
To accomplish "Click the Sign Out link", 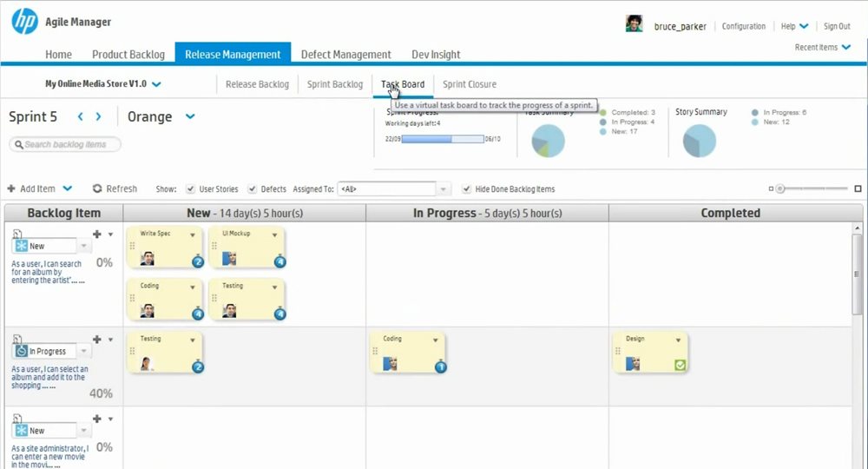I will pos(837,26).
